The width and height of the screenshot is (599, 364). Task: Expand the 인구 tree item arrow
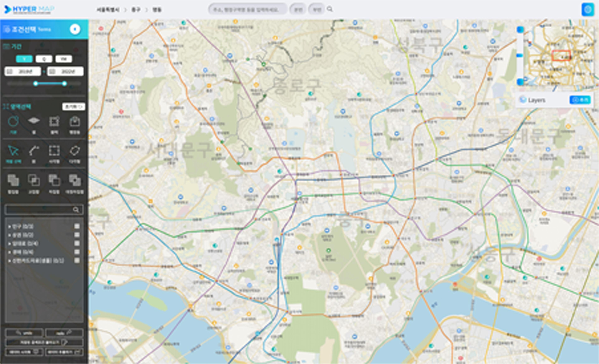pos(9,227)
